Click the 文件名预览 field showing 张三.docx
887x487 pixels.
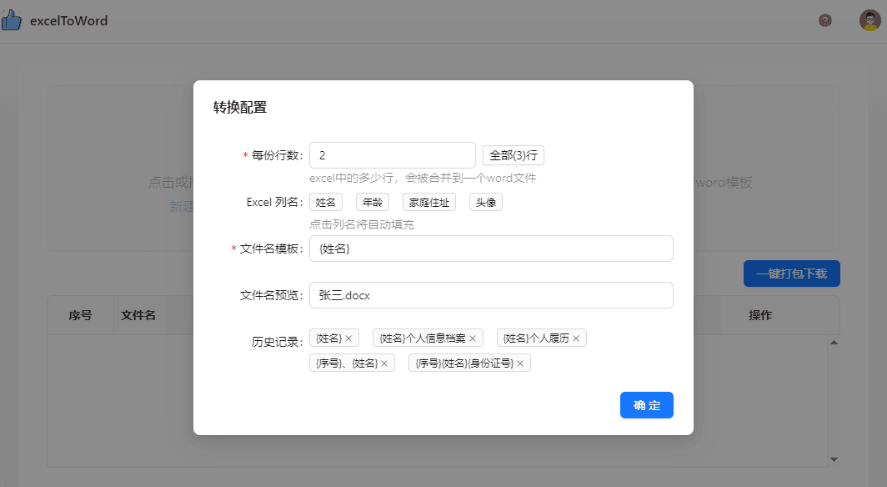[x=491, y=295]
